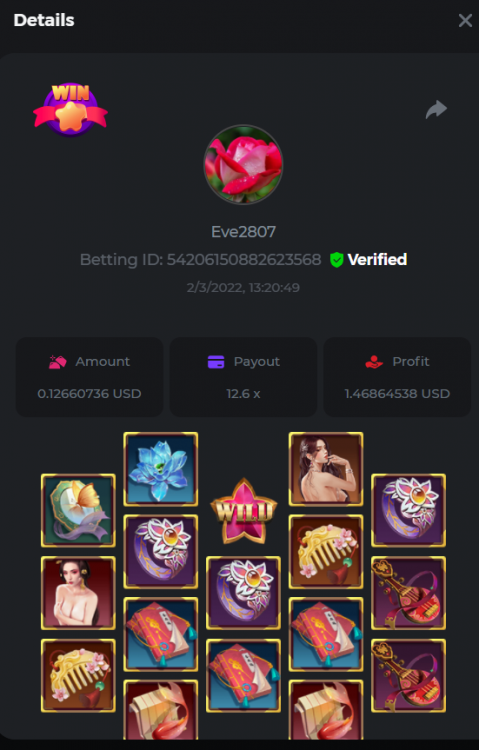Close the Details panel
This screenshot has width=479, height=750.
click(465, 20)
